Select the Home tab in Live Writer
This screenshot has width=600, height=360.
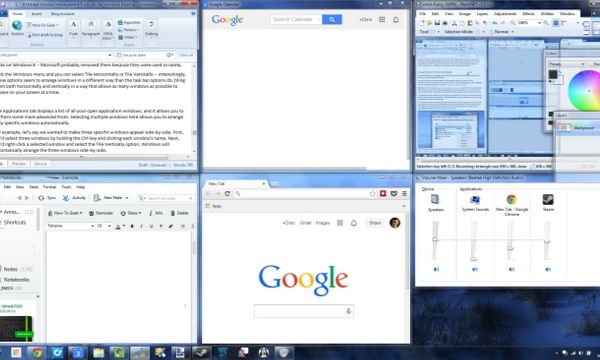(17, 14)
